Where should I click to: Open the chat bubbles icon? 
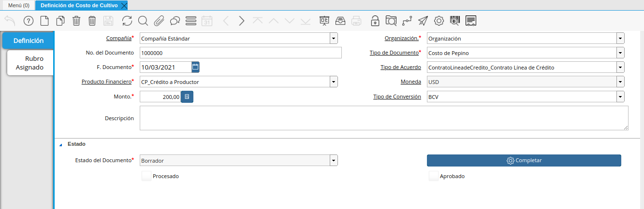175,21
